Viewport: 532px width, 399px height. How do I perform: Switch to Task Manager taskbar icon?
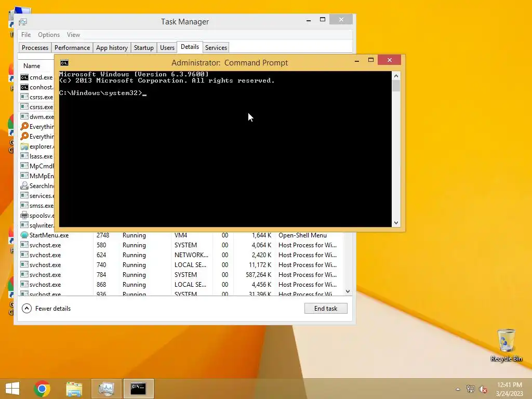point(106,389)
